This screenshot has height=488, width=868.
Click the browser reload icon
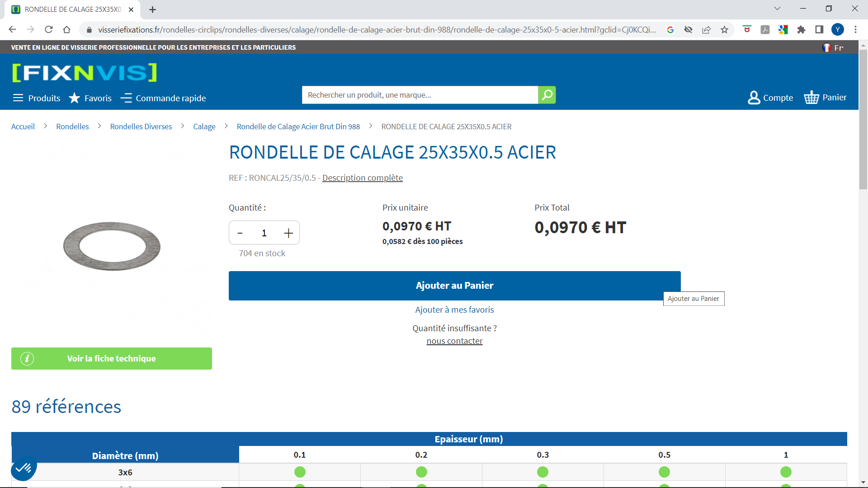coord(49,30)
